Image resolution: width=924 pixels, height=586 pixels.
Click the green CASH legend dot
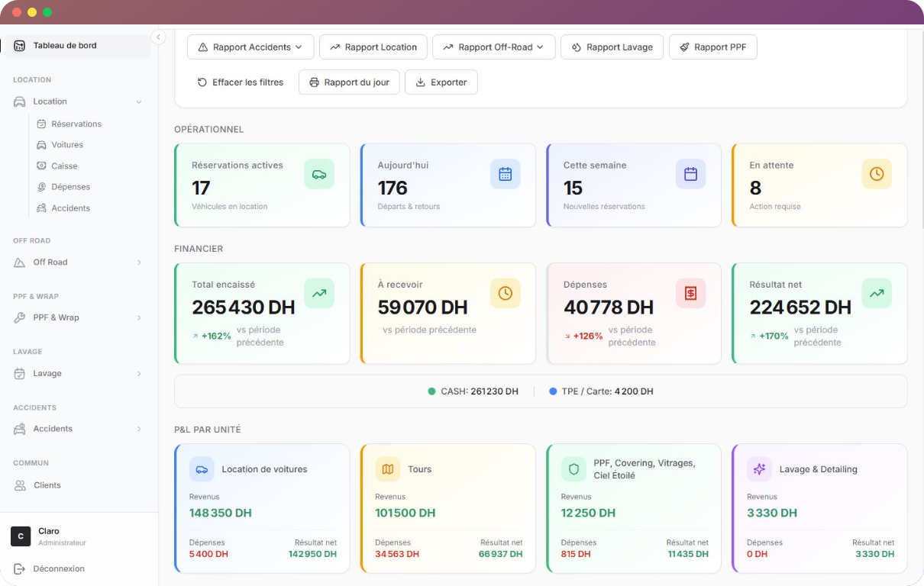[432, 391]
